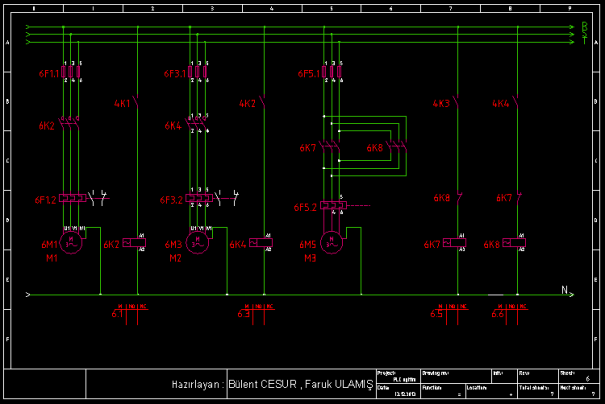Select the 6M5 motor symbol circle
605x404 pixels.
pyautogui.click(x=331, y=243)
